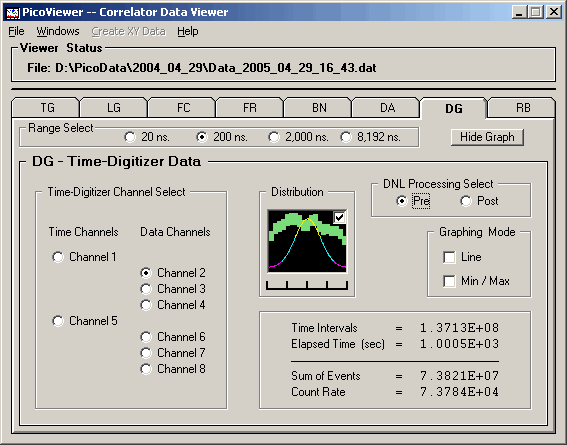Choose Post DNL processing
Screen dimensions: 567x445
479,201
